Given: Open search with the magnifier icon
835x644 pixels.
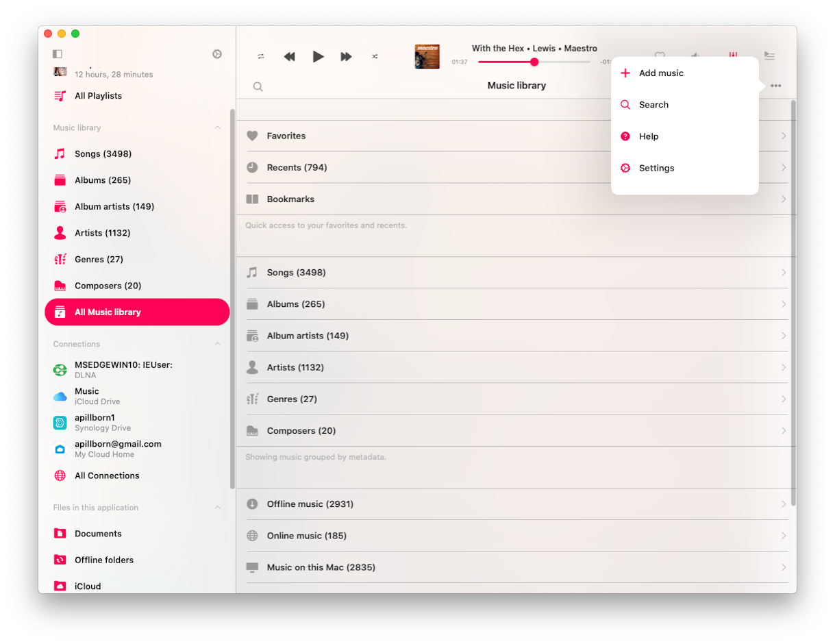Looking at the screenshot, I should coord(258,86).
